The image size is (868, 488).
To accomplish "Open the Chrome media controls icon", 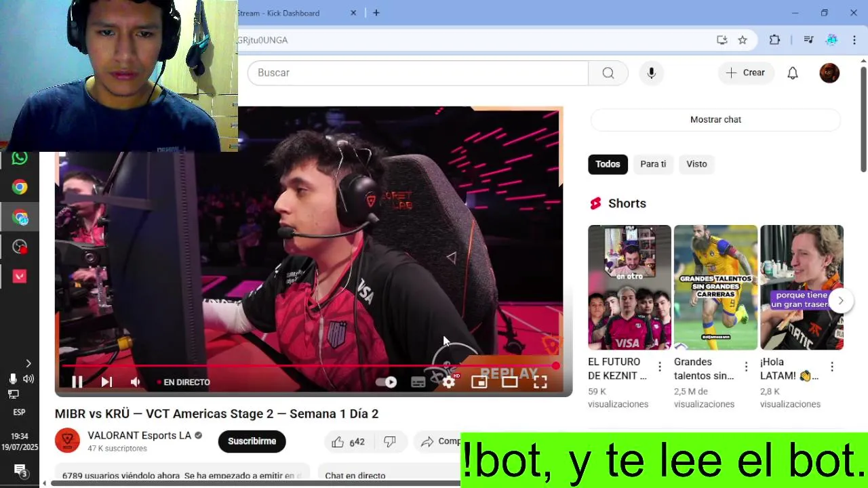I will coord(808,40).
